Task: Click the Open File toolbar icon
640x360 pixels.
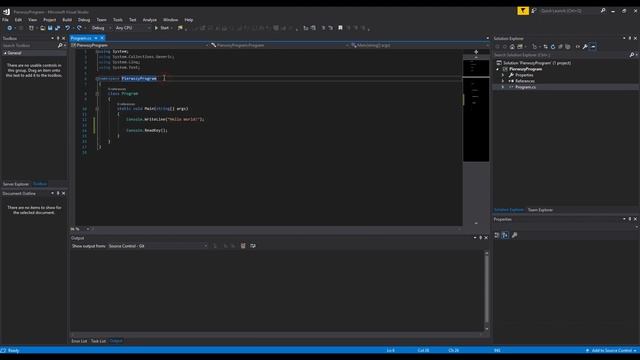Action: click(x=42, y=28)
